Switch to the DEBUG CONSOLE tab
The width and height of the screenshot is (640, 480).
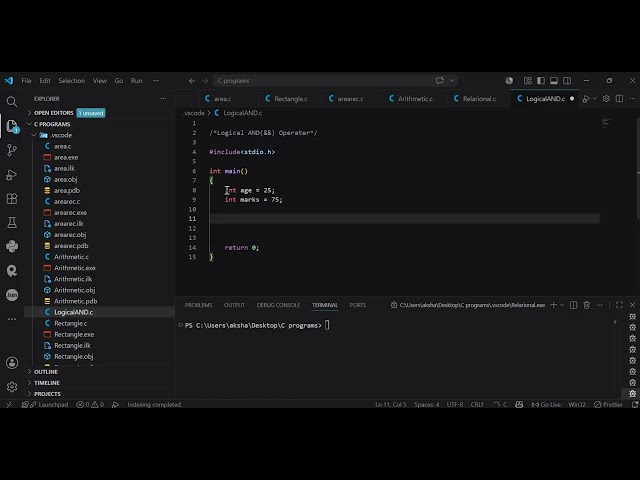pyautogui.click(x=278, y=305)
